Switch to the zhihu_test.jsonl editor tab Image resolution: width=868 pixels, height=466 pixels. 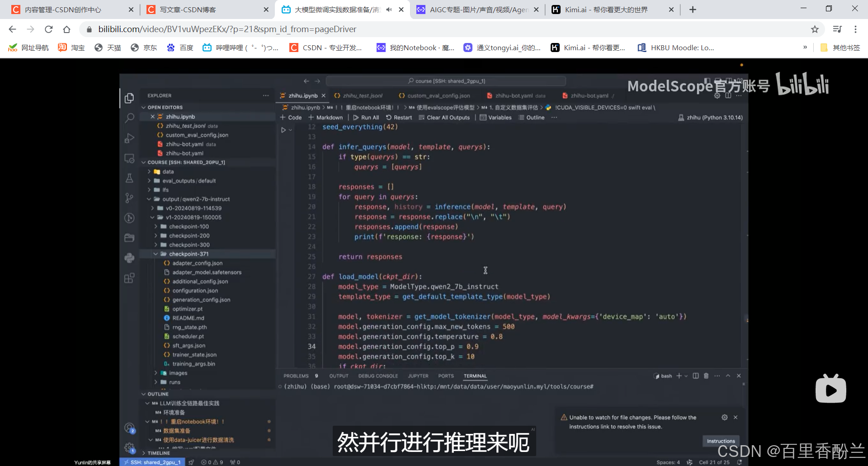click(x=362, y=96)
